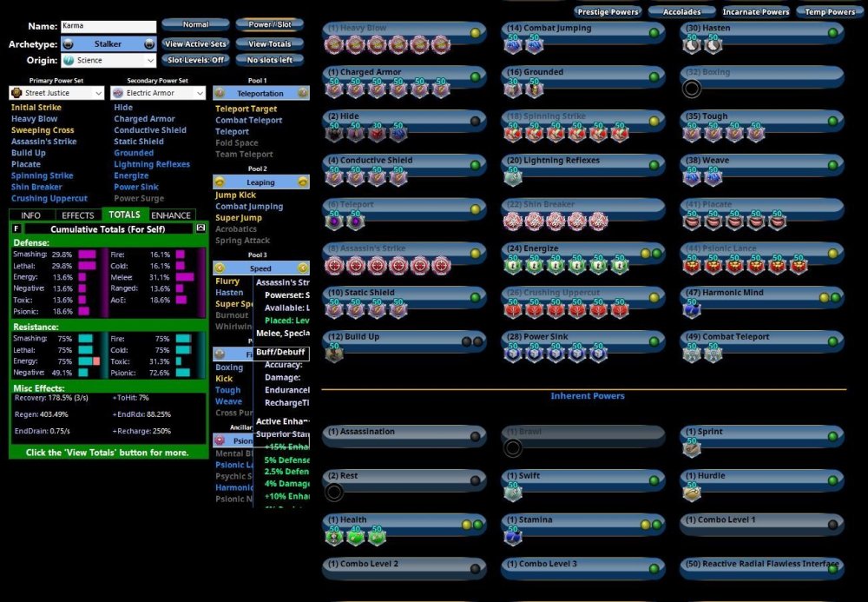Click the F icon beside Cumulative Totals
The width and height of the screenshot is (868, 602).
(x=16, y=228)
